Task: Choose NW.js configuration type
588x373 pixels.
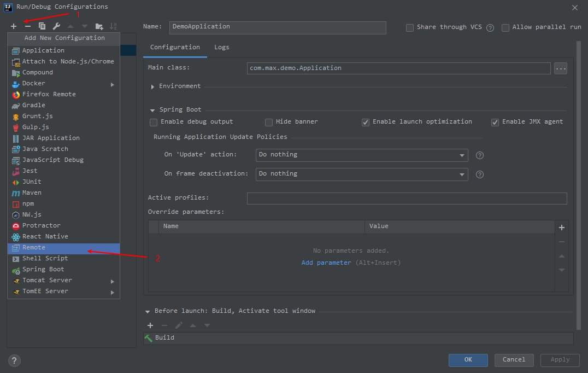Action: pyautogui.click(x=64, y=214)
